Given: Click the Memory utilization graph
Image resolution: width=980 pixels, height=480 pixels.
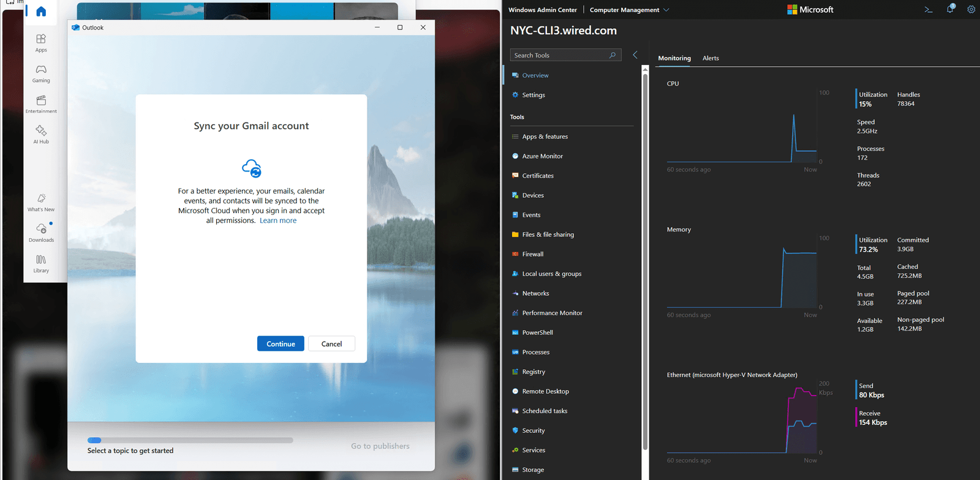Looking at the screenshot, I should (x=742, y=272).
